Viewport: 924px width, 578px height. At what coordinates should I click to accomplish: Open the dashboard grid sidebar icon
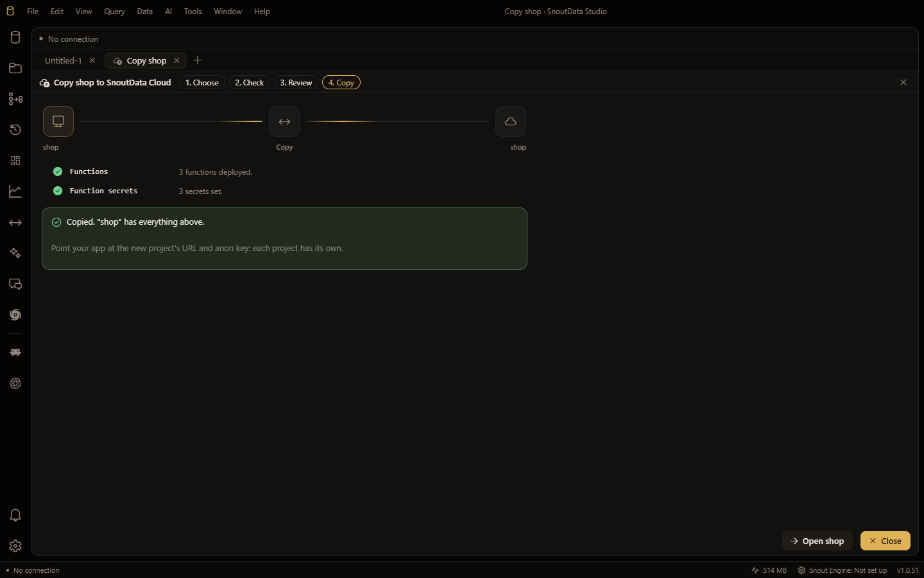click(15, 161)
